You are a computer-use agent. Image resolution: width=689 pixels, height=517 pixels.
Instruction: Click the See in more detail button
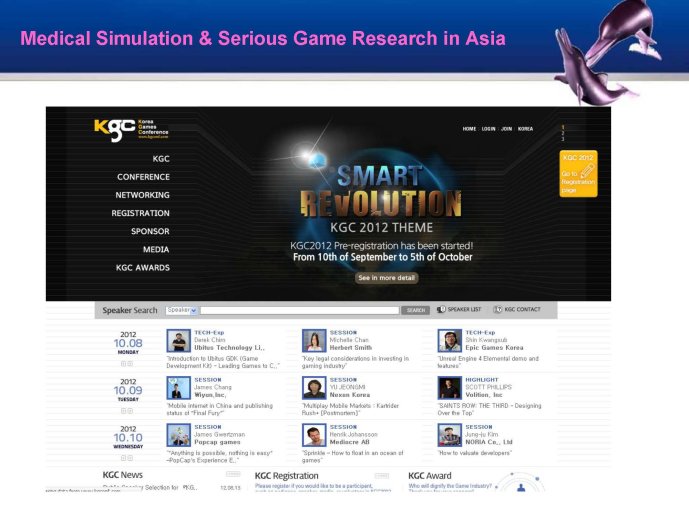point(386,278)
